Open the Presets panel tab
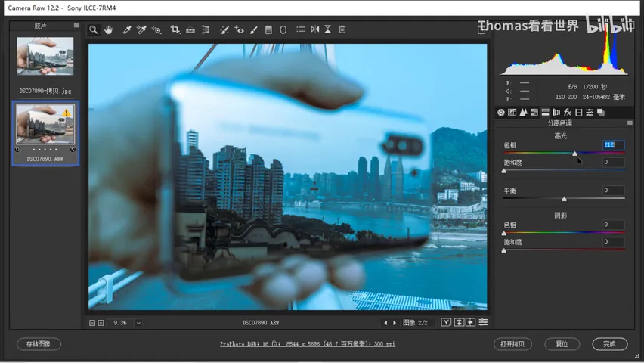The height and width of the screenshot is (363, 644). click(x=590, y=112)
